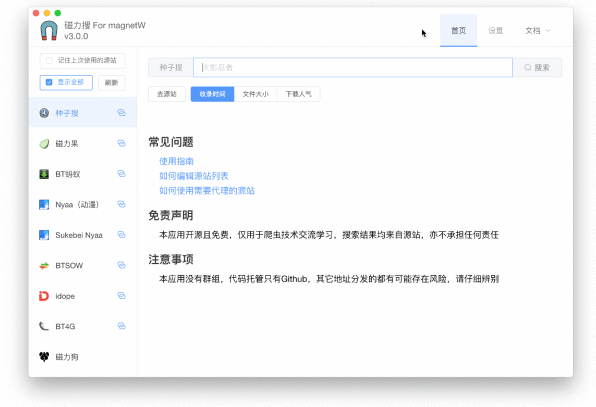Viewport: 596px width, 407px height.
Task: Click the magnifier icon in 搜索 button
Action: [x=528, y=67]
